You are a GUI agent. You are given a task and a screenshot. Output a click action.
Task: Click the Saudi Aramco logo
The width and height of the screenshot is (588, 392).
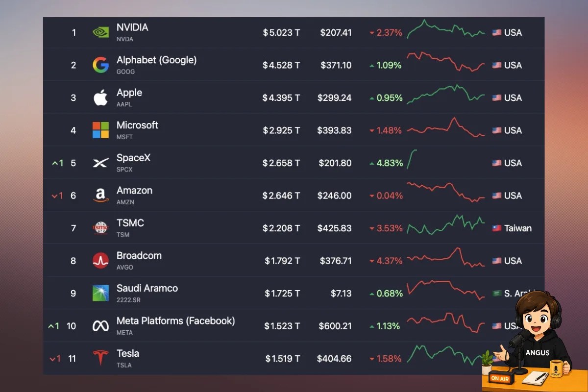pyautogui.click(x=100, y=293)
